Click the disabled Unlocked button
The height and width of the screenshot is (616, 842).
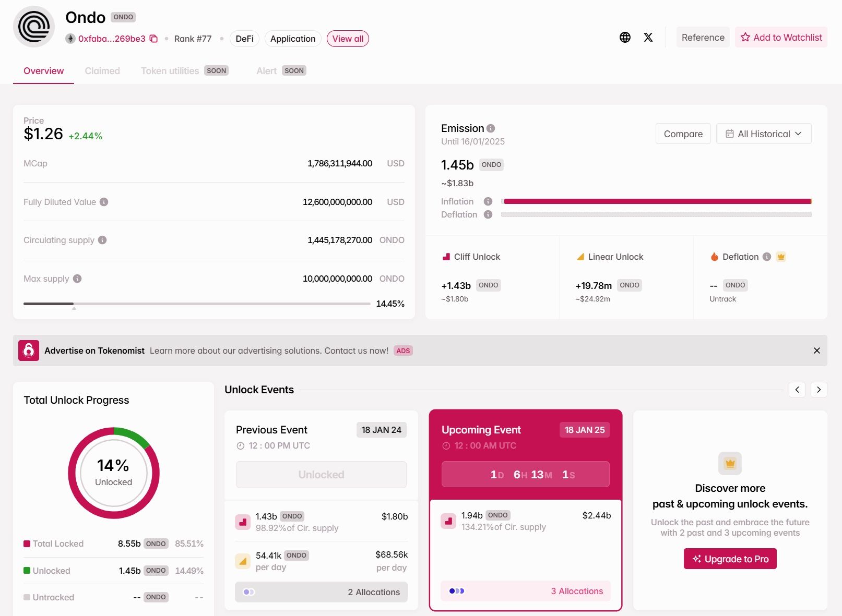321,475
